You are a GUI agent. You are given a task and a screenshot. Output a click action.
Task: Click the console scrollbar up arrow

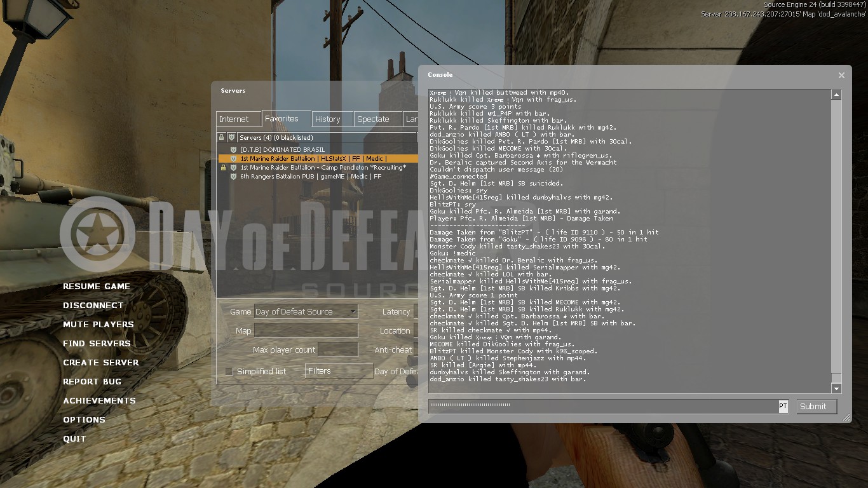(x=836, y=95)
